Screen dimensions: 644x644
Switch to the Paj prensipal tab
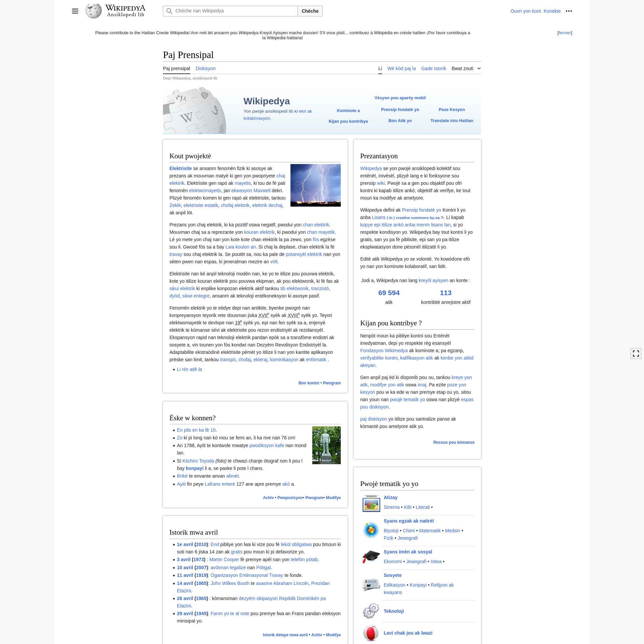click(176, 68)
